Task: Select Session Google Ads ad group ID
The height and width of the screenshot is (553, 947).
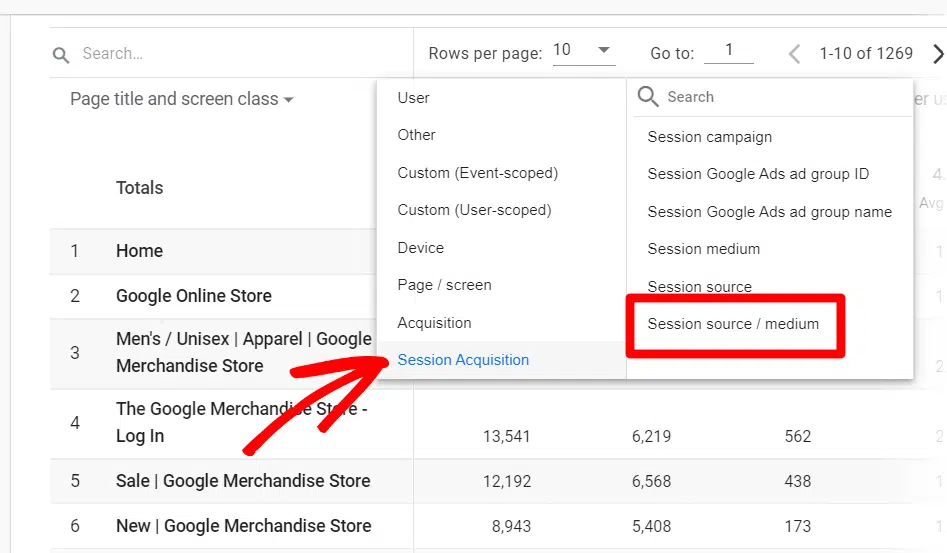Action: (758, 174)
